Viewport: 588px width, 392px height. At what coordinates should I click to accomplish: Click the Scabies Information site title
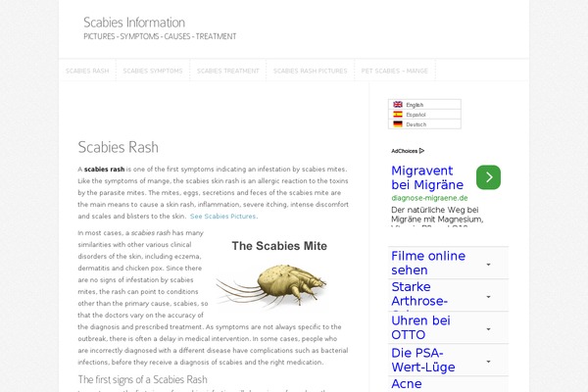(x=134, y=23)
